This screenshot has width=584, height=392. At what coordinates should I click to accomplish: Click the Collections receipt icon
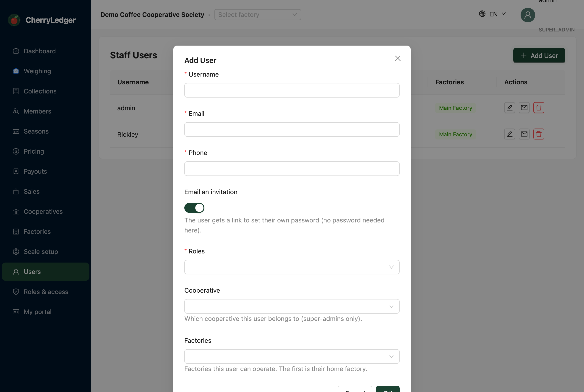(x=16, y=91)
